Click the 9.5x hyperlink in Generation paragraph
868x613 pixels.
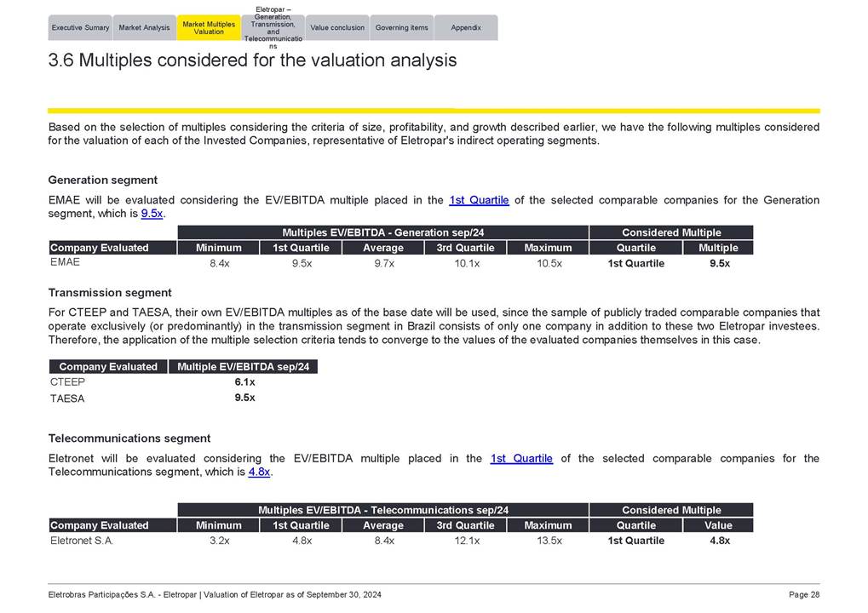click(x=152, y=214)
